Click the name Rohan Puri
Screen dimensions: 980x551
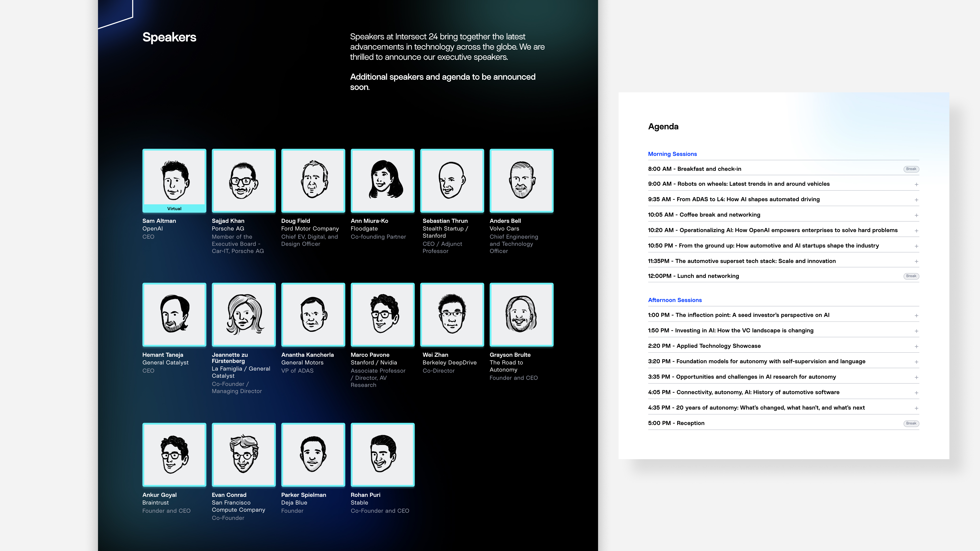365,495
